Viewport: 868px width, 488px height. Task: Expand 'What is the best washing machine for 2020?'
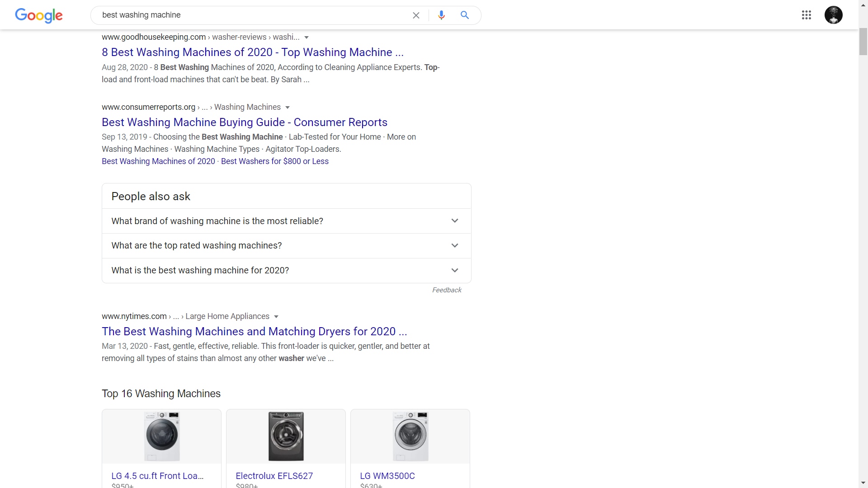[x=287, y=270]
